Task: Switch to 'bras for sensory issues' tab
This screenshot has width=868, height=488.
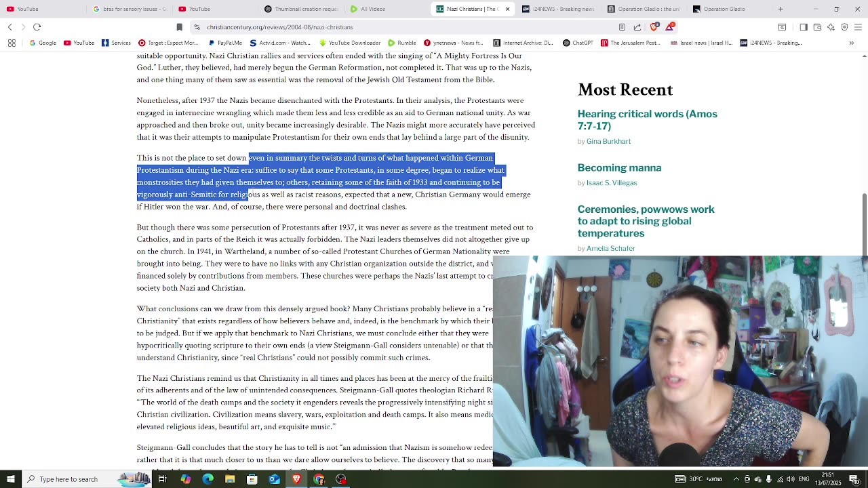Action: pyautogui.click(x=129, y=9)
